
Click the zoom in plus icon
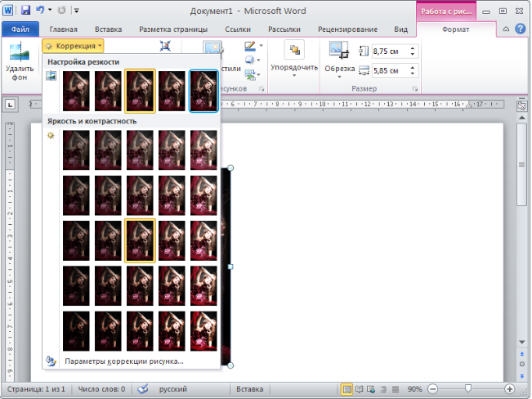(509, 389)
